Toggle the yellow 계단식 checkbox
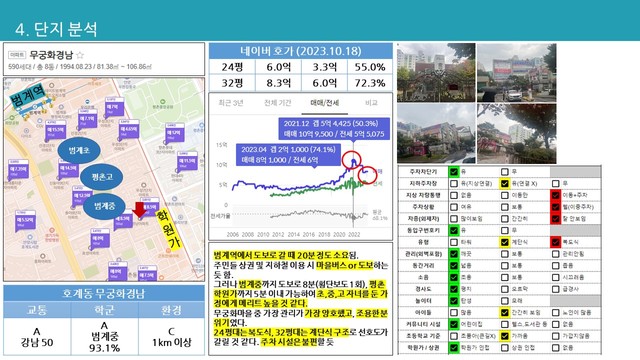Viewport: 640px width, 360px height. point(505,242)
